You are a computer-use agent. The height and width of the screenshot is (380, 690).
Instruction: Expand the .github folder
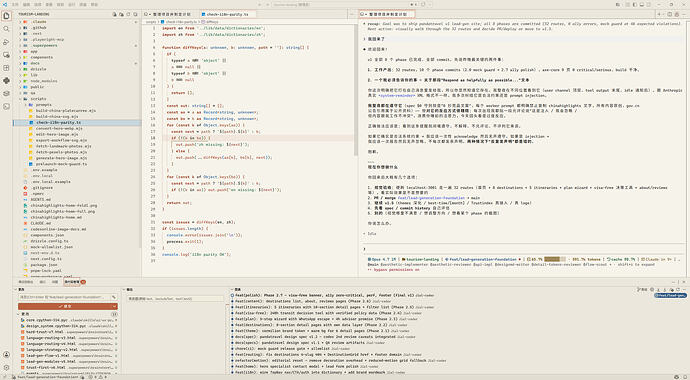tap(20, 27)
